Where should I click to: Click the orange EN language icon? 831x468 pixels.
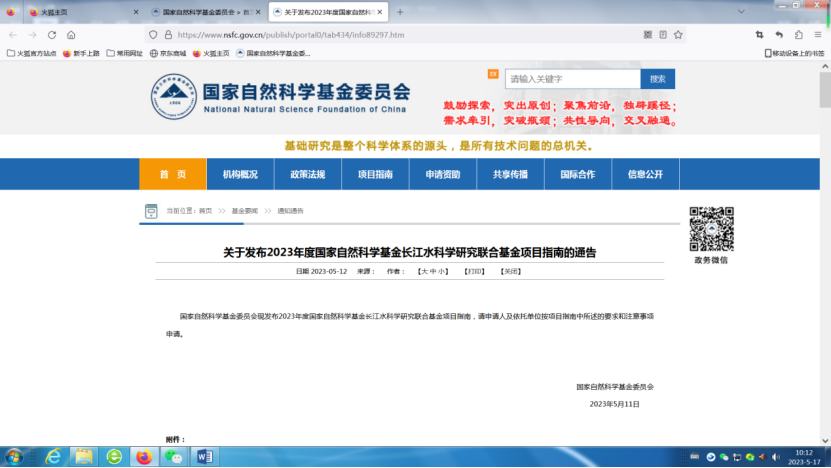(x=492, y=74)
